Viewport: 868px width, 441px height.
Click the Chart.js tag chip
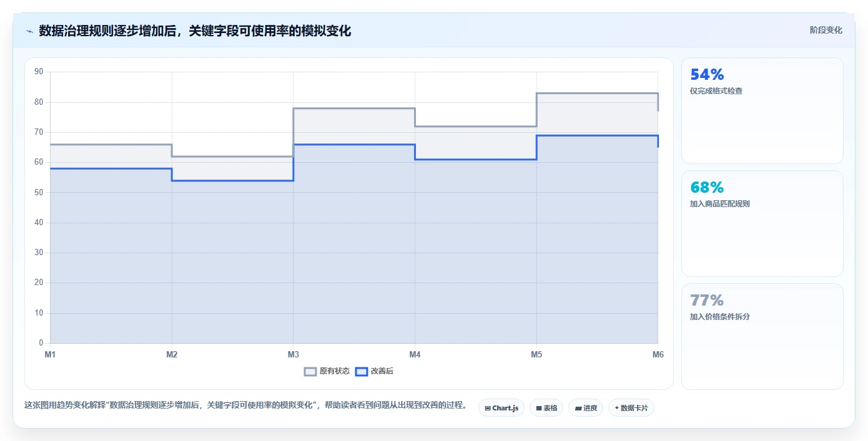[501, 408]
